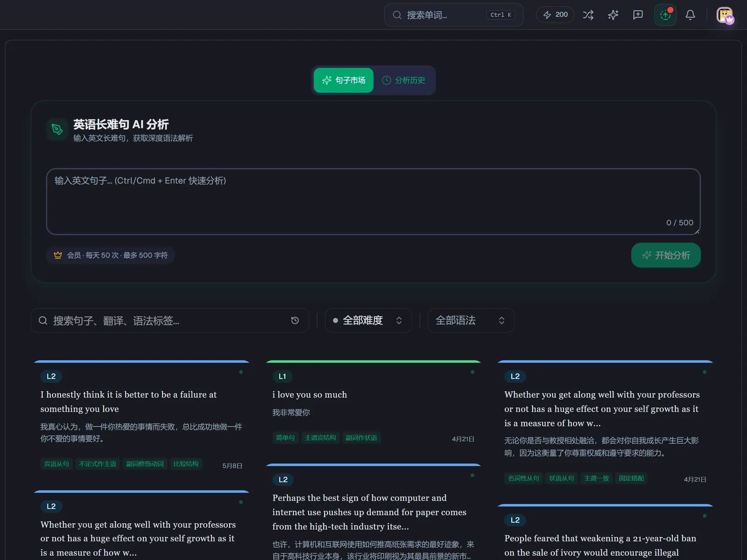Click the 宾语从句 grammar tag

coord(56,464)
